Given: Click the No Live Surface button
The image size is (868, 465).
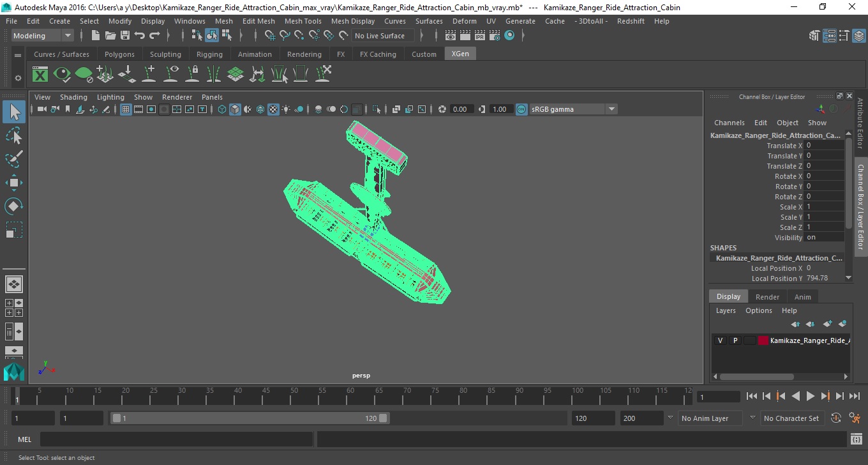Looking at the screenshot, I should pos(380,36).
